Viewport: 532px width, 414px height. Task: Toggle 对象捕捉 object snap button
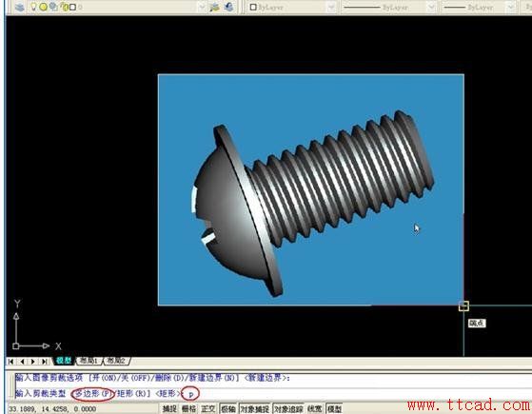(x=254, y=409)
